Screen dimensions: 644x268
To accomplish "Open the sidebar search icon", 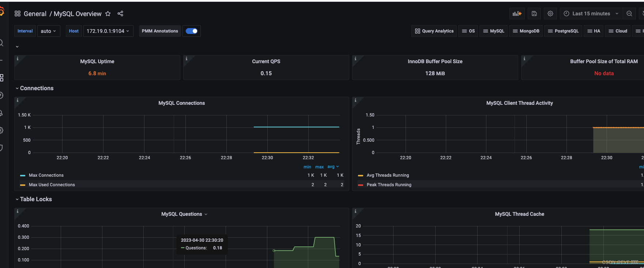I will pos(1,43).
